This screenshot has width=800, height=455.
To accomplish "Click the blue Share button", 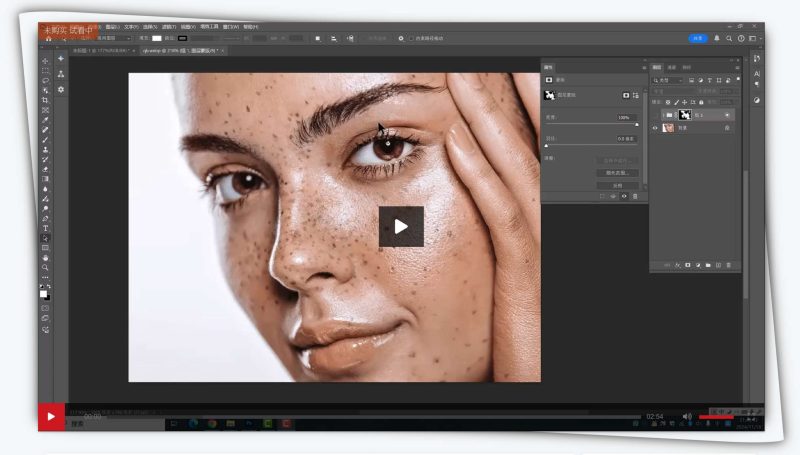I will (698, 38).
